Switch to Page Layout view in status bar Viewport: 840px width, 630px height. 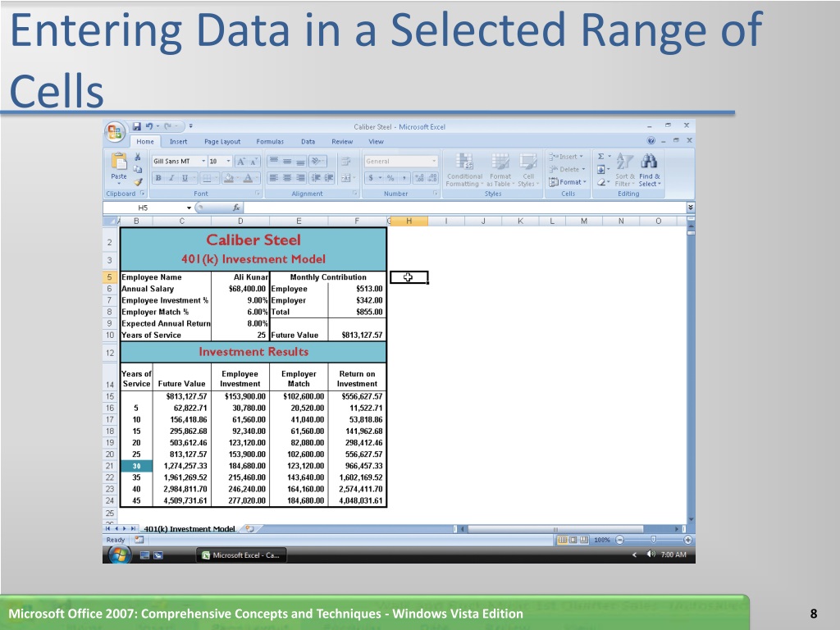tap(573, 540)
